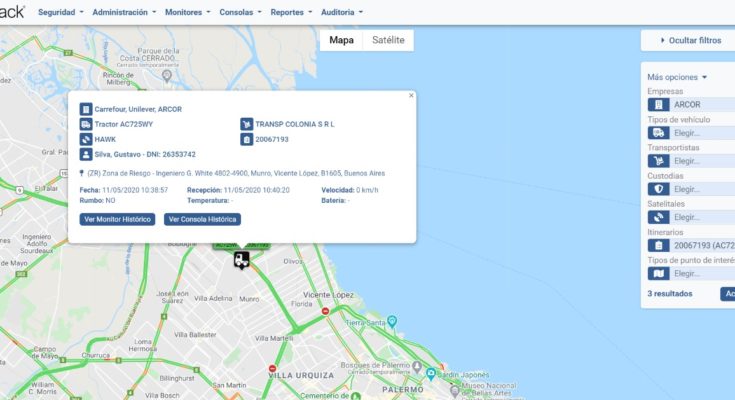Open the Consolas menu

(x=240, y=12)
